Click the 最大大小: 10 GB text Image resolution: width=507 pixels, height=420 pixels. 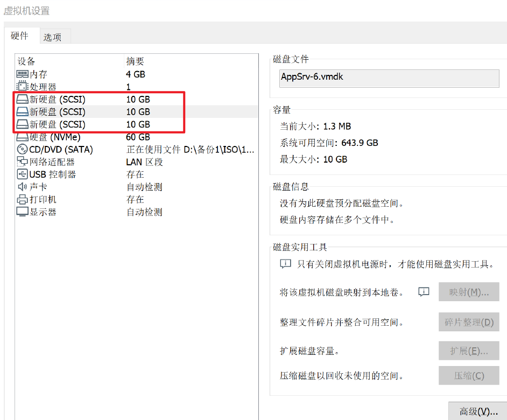tap(314, 159)
